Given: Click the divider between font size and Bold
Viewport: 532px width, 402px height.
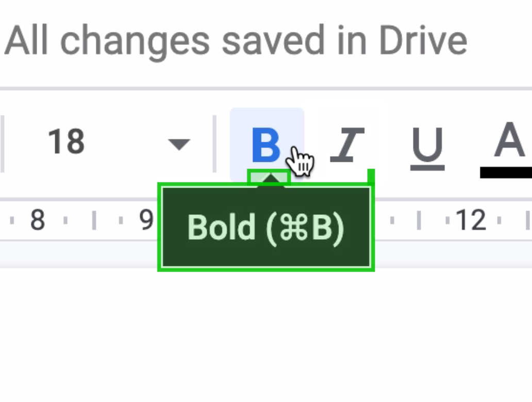Looking at the screenshot, I should pos(214,144).
